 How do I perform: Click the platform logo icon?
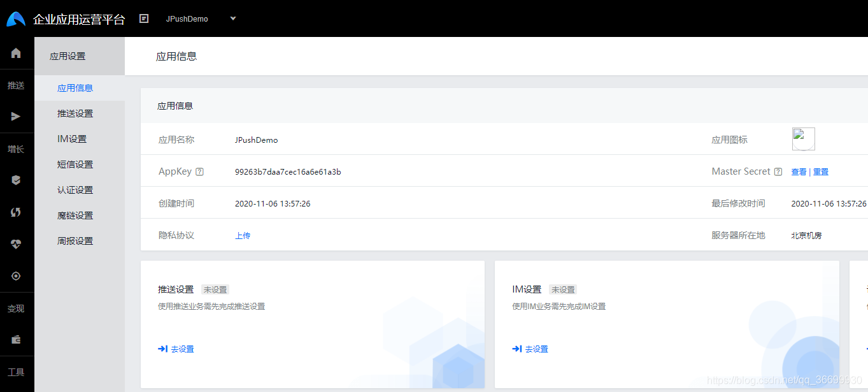(x=16, y=19)
